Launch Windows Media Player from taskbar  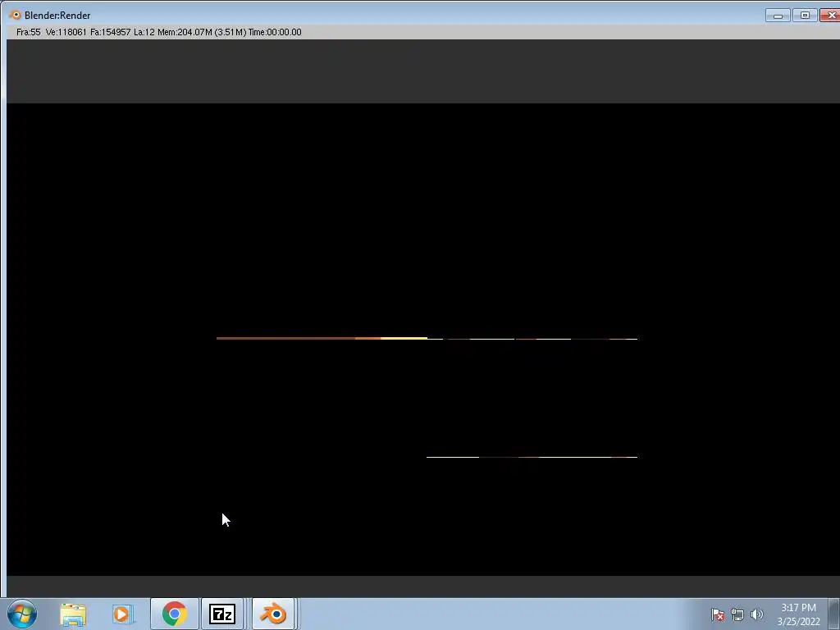[x=122, y=614]
